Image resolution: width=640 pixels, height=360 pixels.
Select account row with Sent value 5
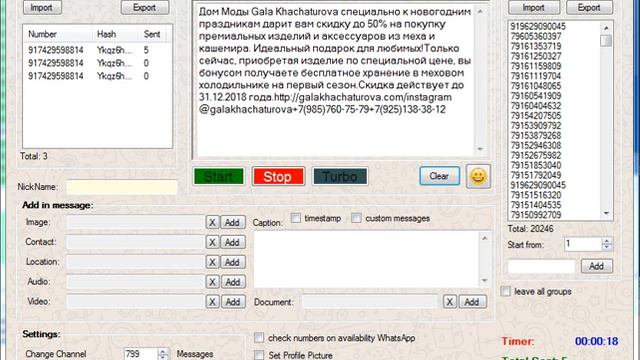tap(97, 50)
